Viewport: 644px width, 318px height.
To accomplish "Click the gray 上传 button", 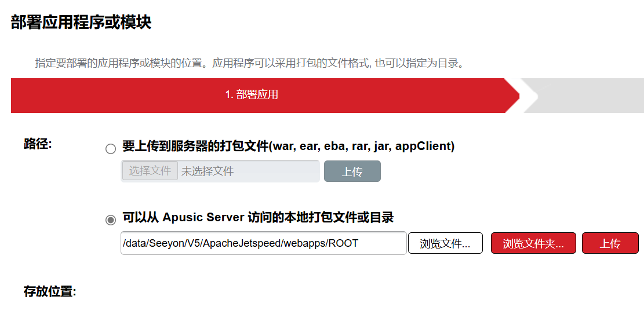I will click(352, 171).
